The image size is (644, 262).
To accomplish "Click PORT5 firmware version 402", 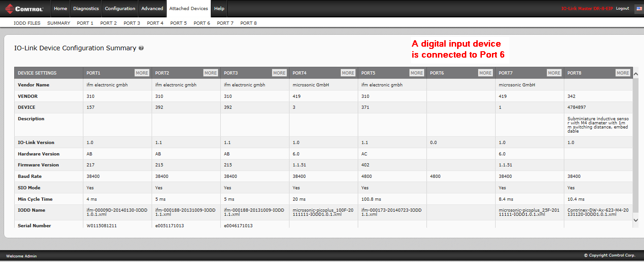I will click(366, 165).
